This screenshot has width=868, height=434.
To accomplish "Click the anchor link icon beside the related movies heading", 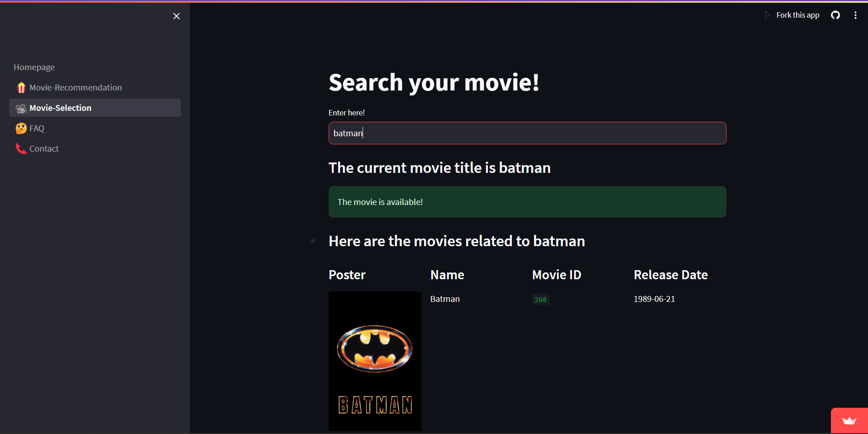I will 313,241.
